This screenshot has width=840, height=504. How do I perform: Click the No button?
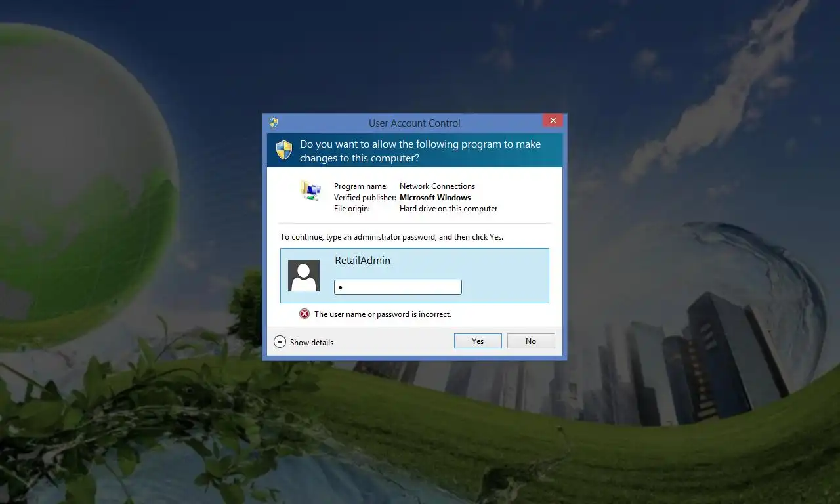coord(531,341)
